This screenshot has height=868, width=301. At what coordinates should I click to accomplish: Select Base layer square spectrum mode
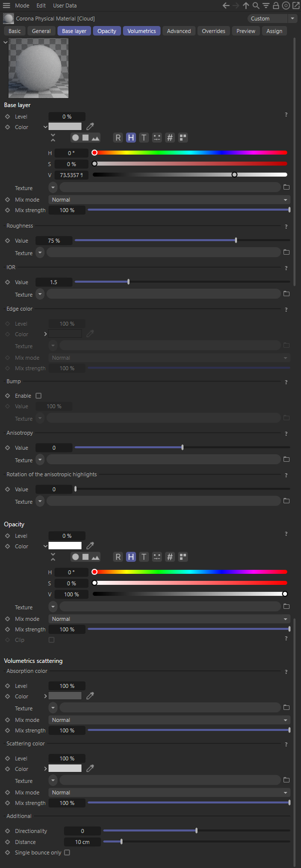click(x=85, y=138)
